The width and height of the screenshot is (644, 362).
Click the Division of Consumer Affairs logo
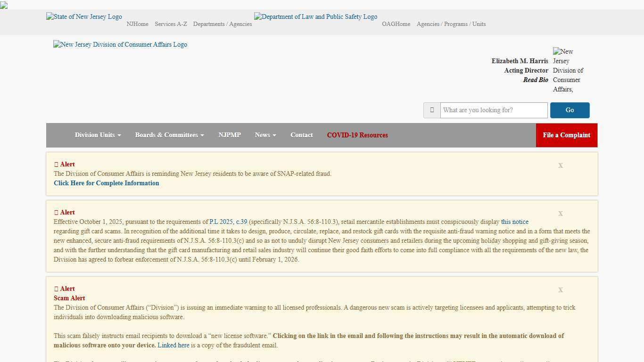(x=120, y=44)
